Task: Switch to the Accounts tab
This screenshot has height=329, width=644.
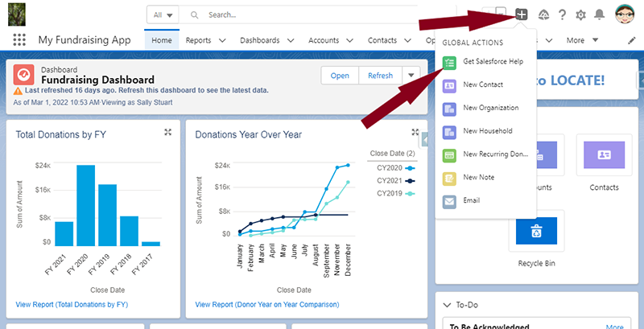Action: coord(324,40)
